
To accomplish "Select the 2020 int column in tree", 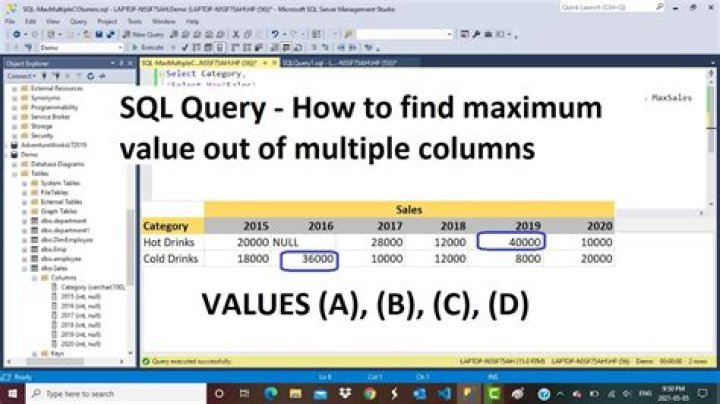I will [x=81, y=344].
